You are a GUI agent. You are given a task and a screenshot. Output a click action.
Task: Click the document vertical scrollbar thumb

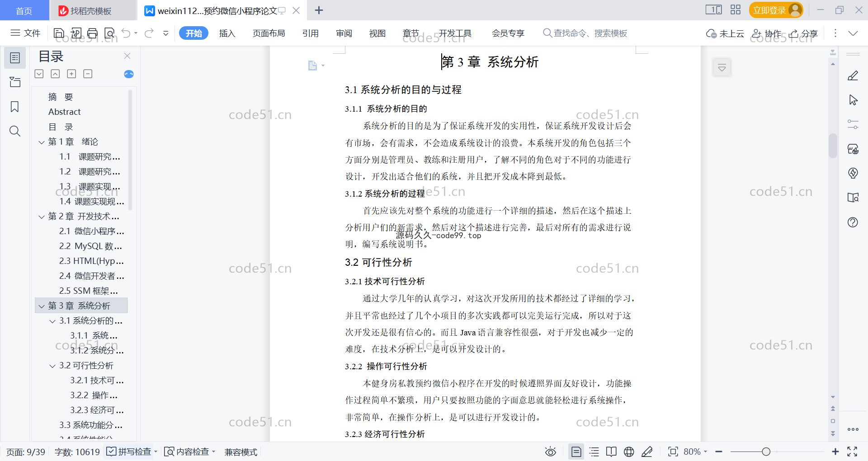tap(833, 146)
